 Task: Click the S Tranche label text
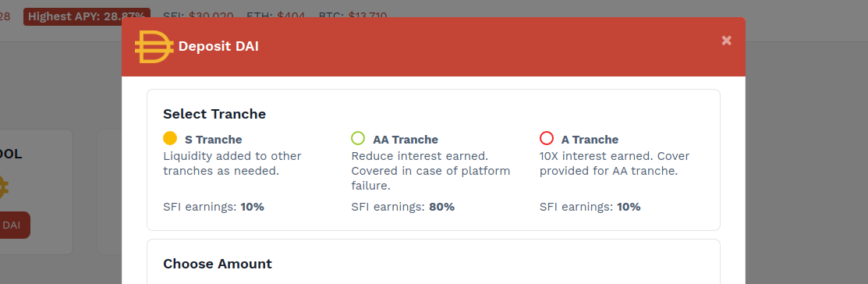point(213,140)
